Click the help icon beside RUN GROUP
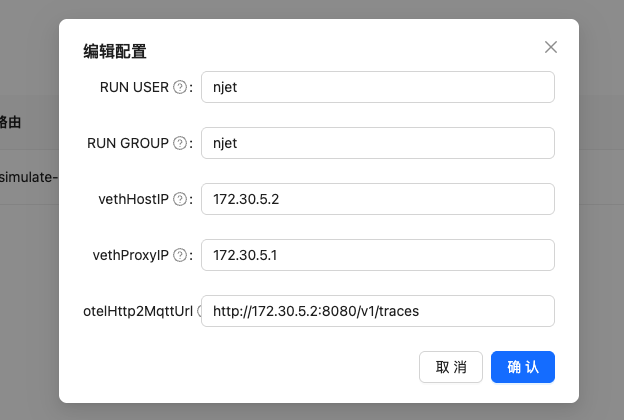 [180, 143]
